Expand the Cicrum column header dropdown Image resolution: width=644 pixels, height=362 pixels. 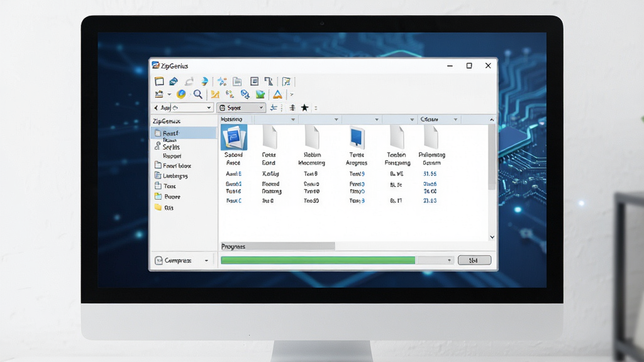455,119
